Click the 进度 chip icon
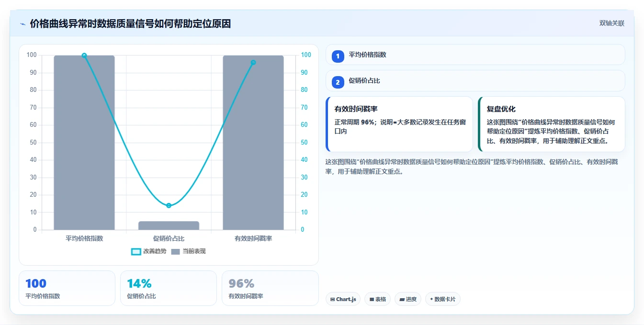 coord(402,300)
